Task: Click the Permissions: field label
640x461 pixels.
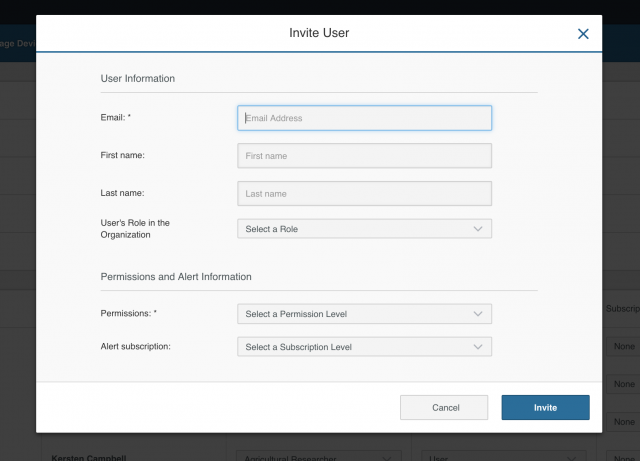Action: coord(129,313)
